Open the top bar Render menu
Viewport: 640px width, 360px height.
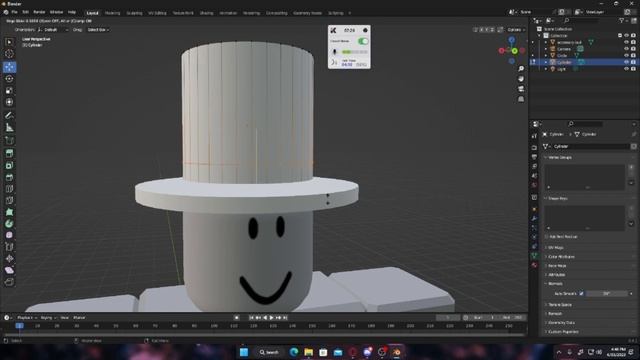pos(39,12)
